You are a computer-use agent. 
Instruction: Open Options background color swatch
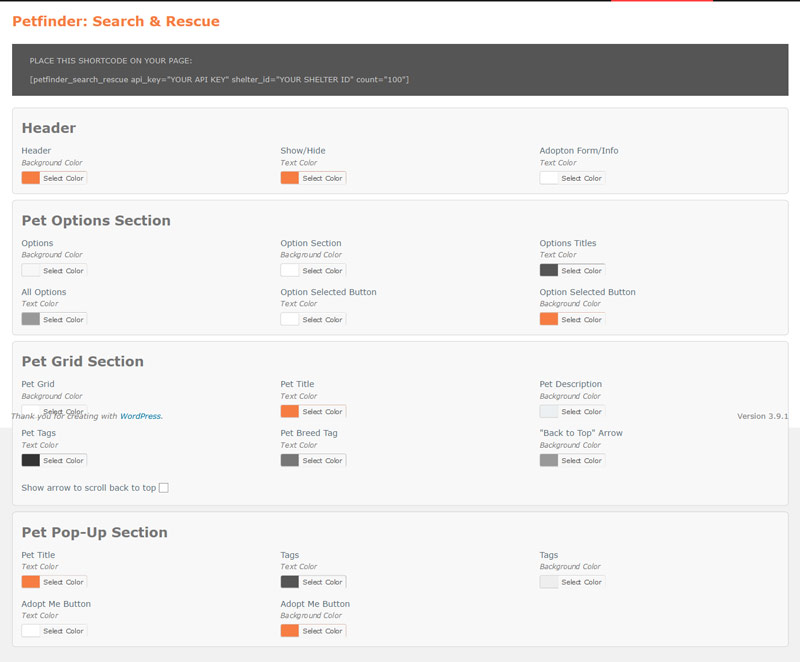point(31,271)
